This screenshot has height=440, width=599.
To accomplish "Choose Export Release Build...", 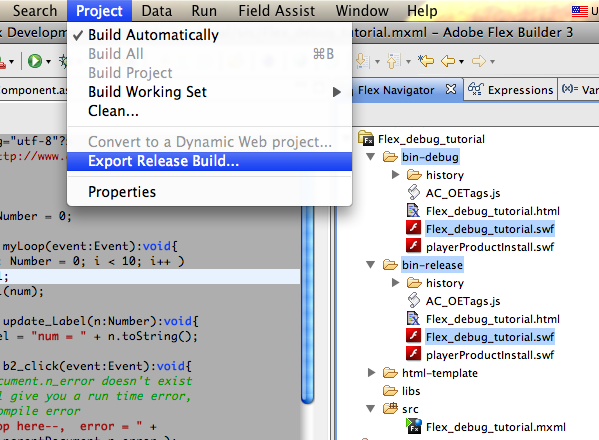I will pos(209,161).
